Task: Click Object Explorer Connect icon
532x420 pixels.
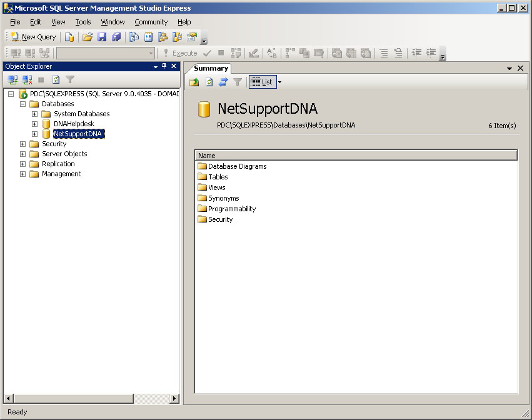Action: pos(13,80)
